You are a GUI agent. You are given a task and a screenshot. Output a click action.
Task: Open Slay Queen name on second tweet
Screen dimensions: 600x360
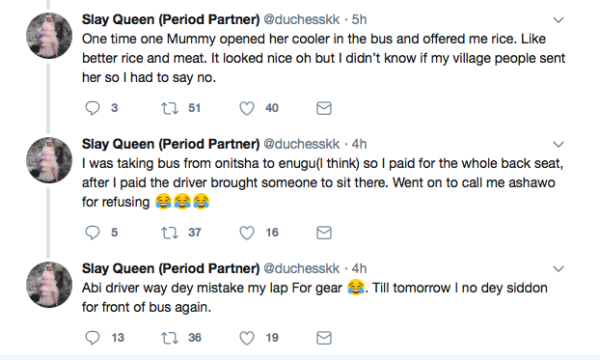click(x=171, y=144)
